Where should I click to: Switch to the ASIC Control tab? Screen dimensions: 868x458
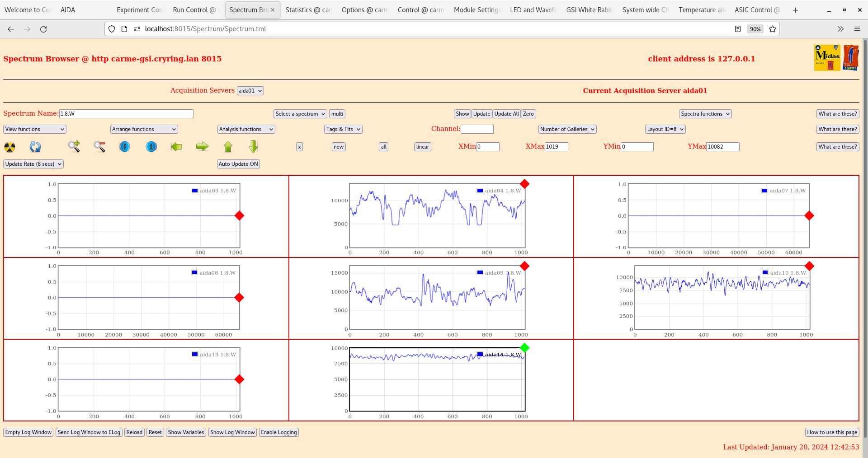point(757,10)
